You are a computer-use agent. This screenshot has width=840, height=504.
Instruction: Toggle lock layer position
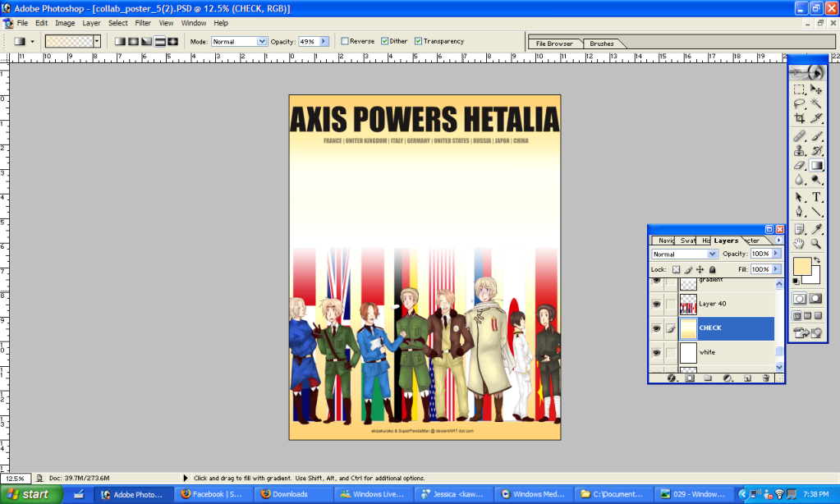(700, 269)
